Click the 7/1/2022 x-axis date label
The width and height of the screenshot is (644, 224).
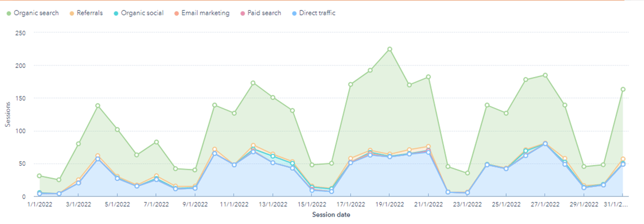(156, 204)
